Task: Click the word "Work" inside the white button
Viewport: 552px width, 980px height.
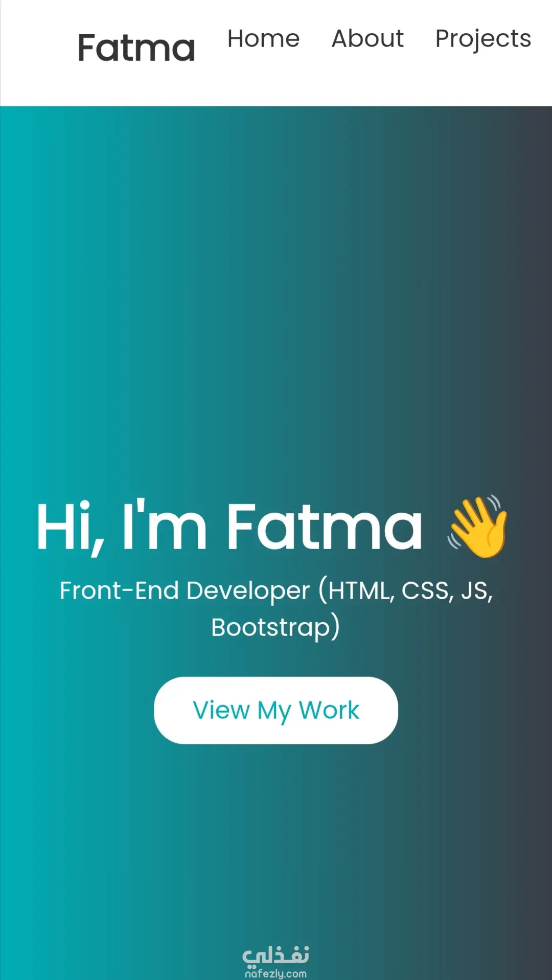Action: coord(329,710)
